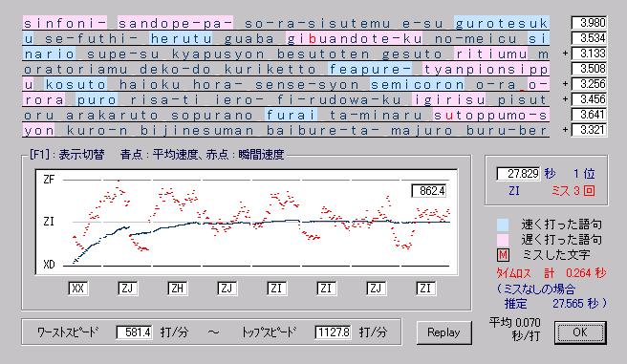Click the blue highlighted word semicoron

pyautogui.click(x=417, y=84)
